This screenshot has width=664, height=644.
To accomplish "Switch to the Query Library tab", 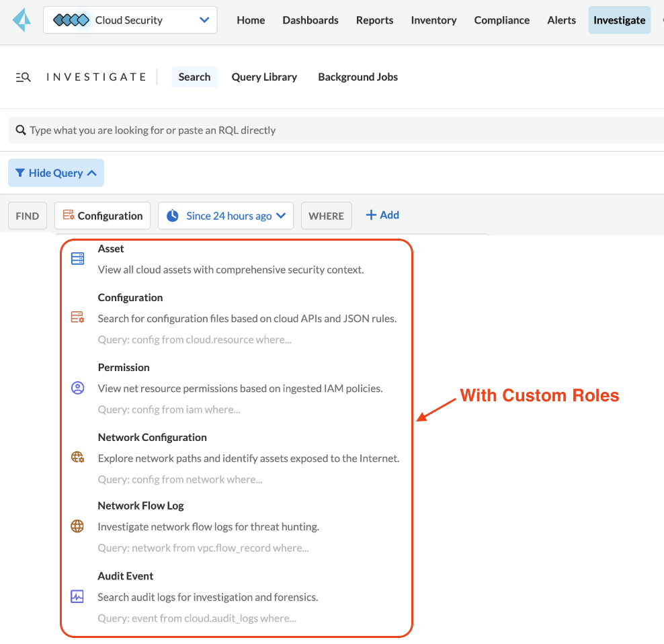I will 264,77.
